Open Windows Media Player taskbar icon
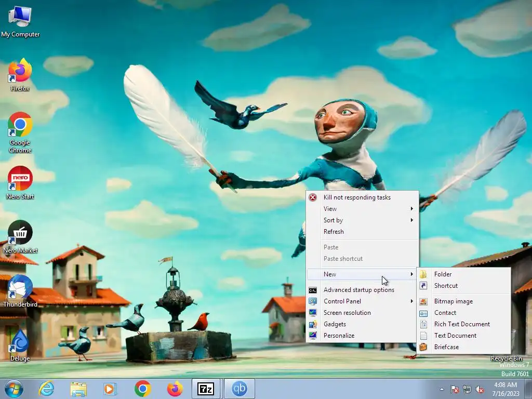The width and height of the screenshot is (532, 399). (x=110, y=389)
